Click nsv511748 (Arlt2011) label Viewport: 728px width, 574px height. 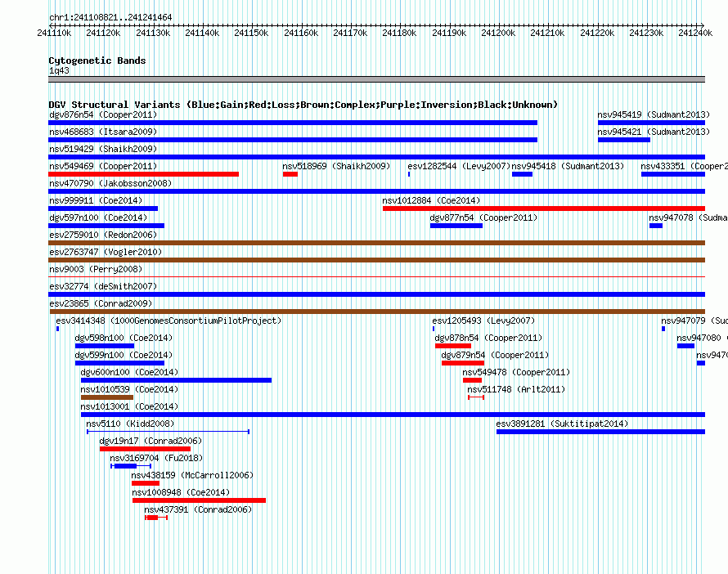516,389
